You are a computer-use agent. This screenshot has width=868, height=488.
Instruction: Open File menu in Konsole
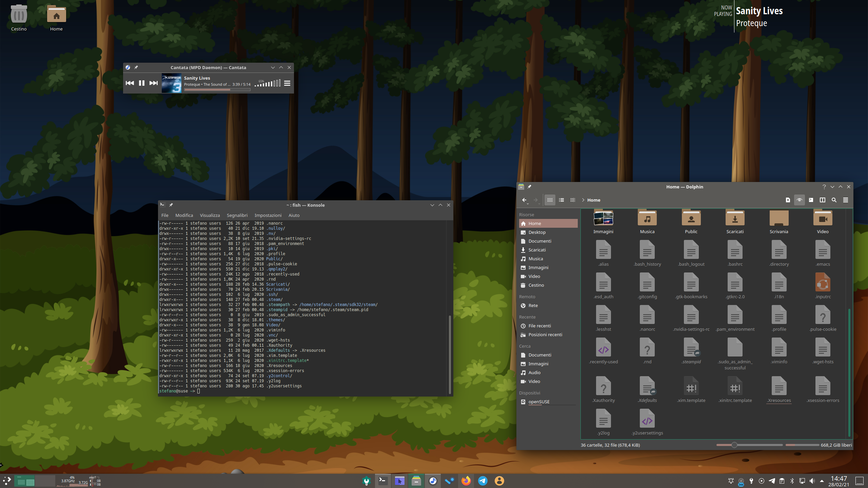tap(165, 215)
